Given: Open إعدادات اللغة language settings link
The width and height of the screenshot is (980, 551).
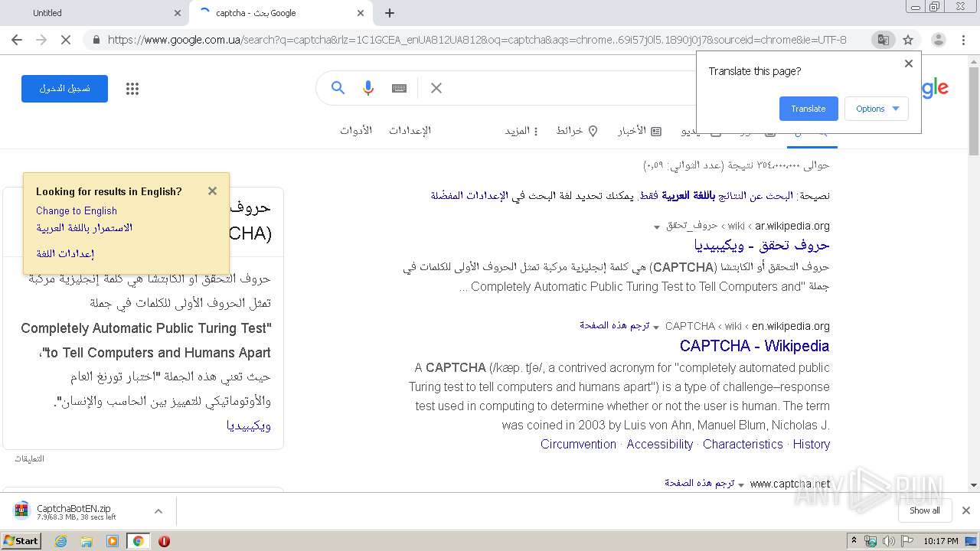Looking at the screenshot, I should (x=65, y=254).
